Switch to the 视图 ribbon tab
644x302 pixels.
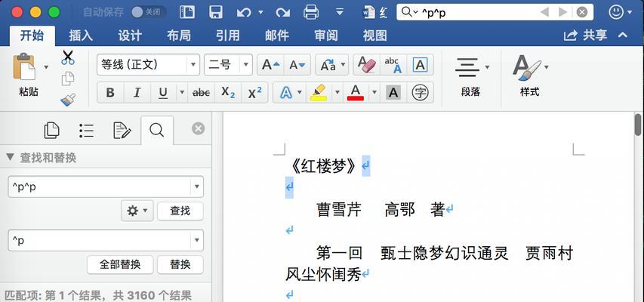click(374, 35)
